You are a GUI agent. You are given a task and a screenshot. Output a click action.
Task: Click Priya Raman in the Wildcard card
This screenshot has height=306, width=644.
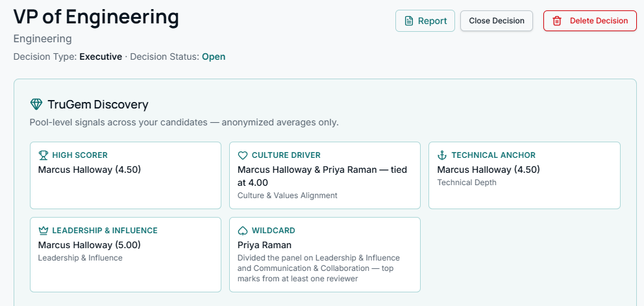(x=264, y=245)
